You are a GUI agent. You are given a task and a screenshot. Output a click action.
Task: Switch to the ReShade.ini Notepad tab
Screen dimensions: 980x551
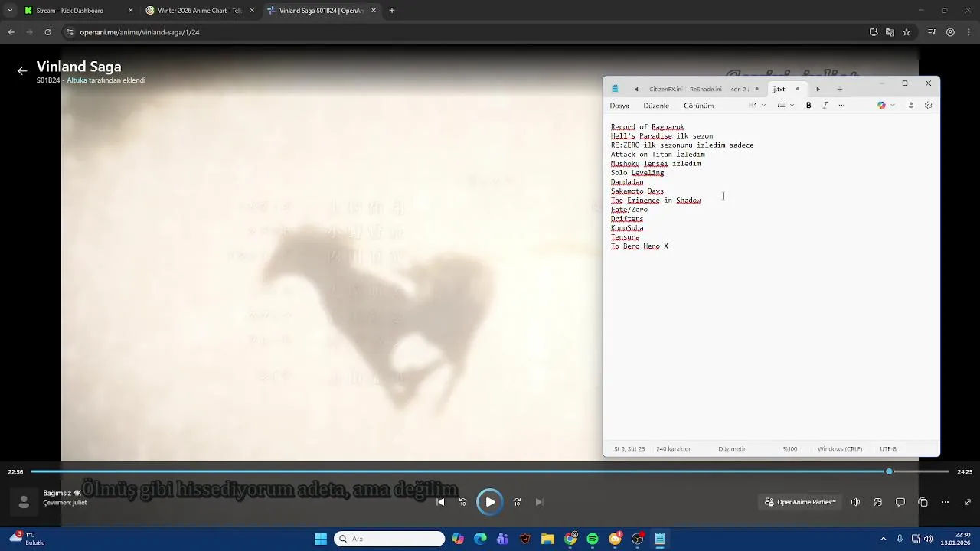pyautogui.click(x=705, y=90)
